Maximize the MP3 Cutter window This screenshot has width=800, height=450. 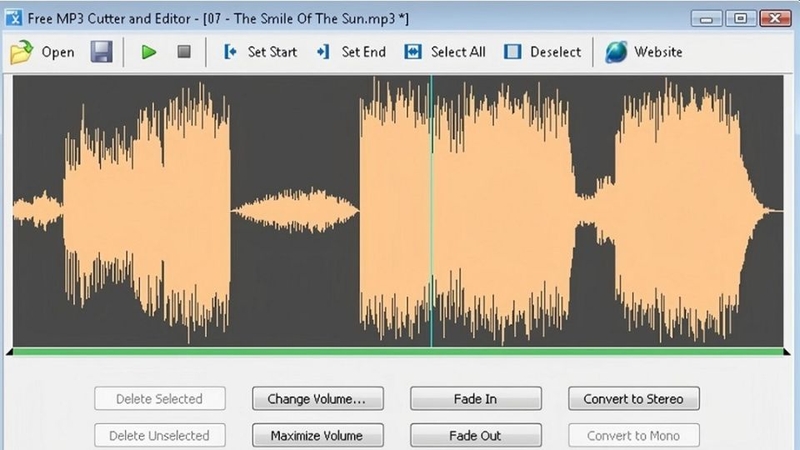(740, 18)
